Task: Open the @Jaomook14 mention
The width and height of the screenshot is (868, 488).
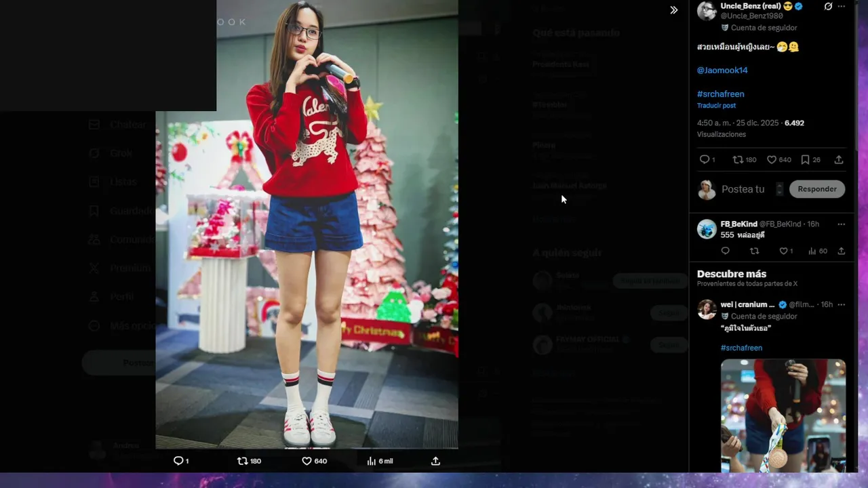Action: coord(722,70)
